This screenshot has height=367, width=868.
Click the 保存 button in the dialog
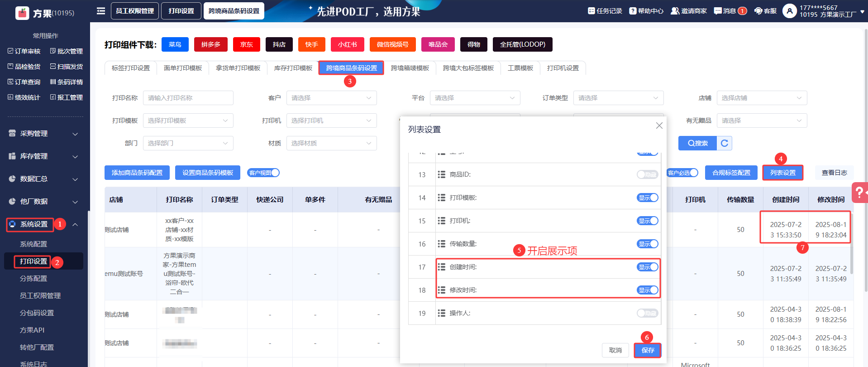click(x=648, y=350)
